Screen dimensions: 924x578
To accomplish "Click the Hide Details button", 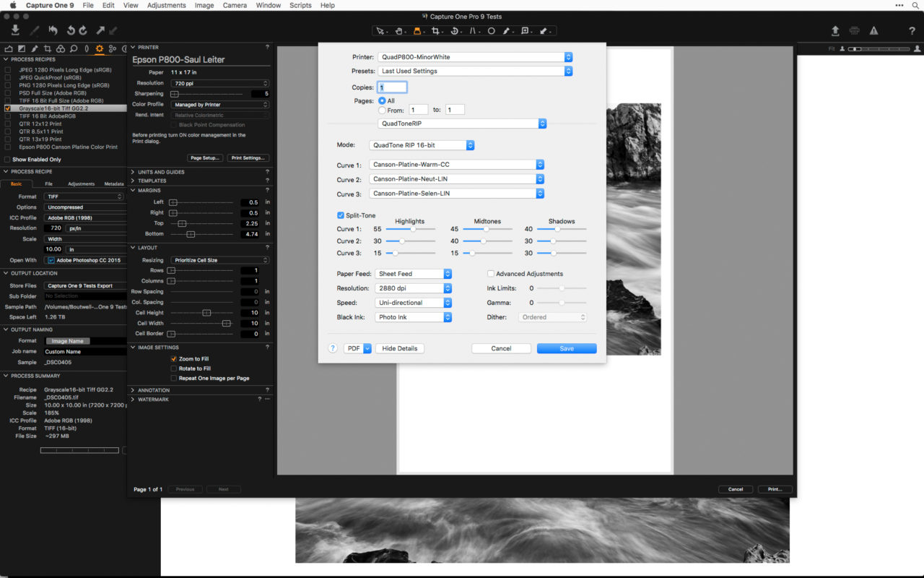I will click(x=399, y=348).
